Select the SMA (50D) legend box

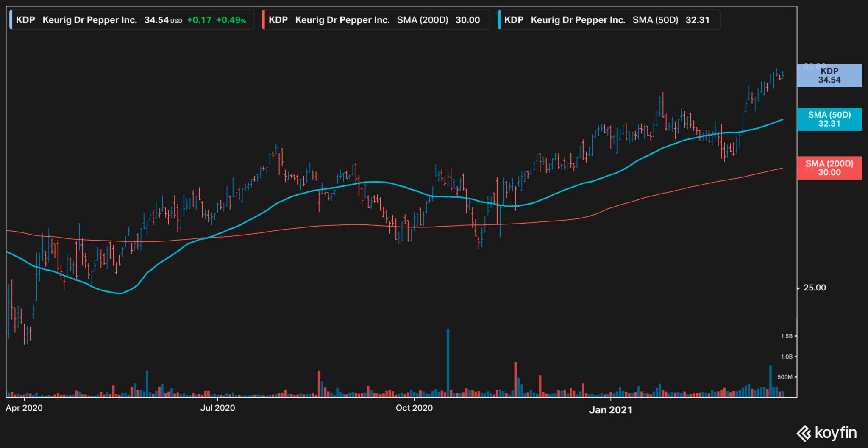[609, 20]
